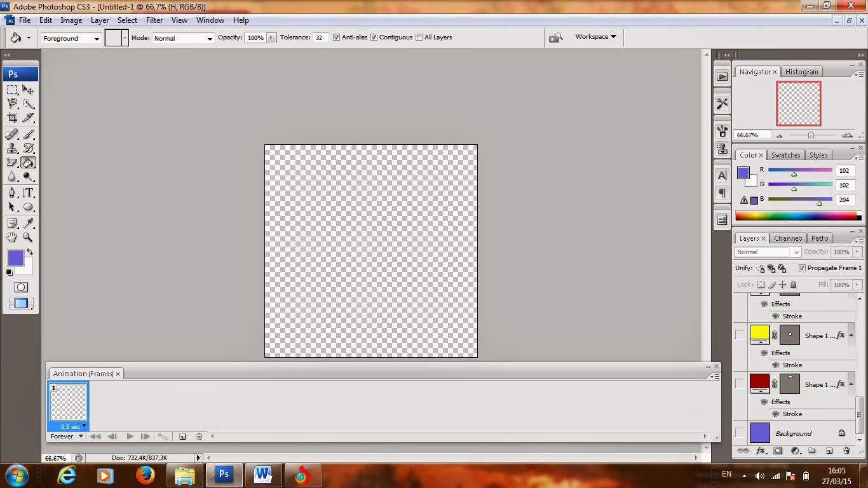Select the Eyedropper tool

[x=28, y=223]
